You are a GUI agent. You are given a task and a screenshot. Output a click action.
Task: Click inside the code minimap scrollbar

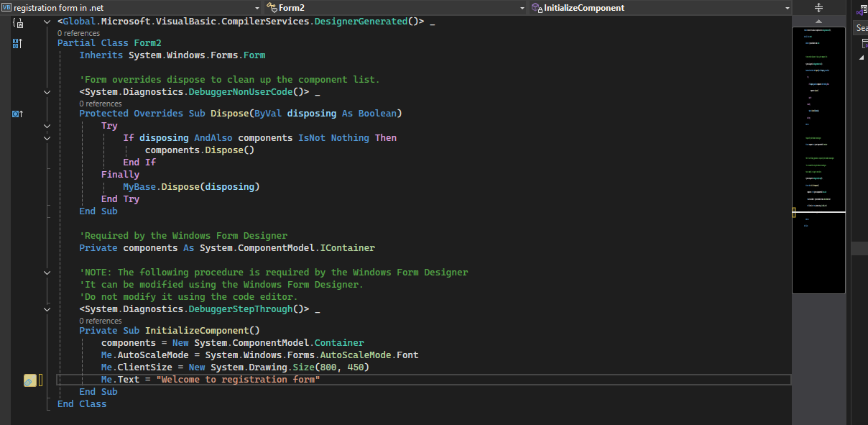(818, 160)
